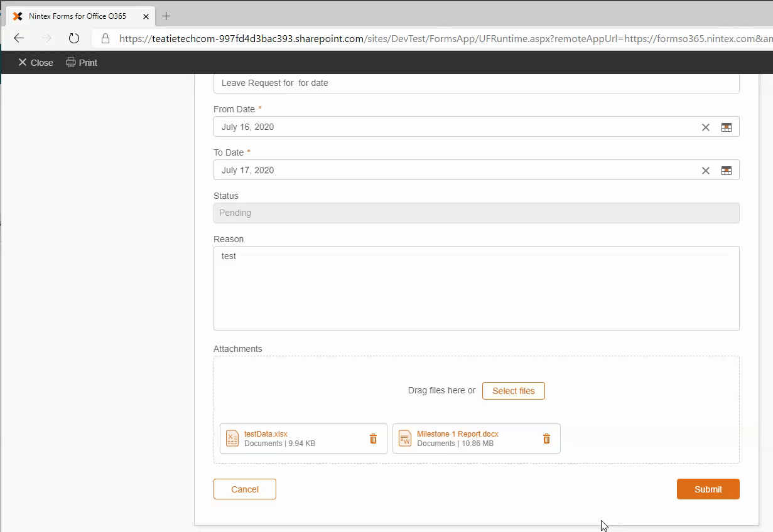Open the Milestone 1 Report.docx link
The image size is (773, 532).
(x=458, y=434)
